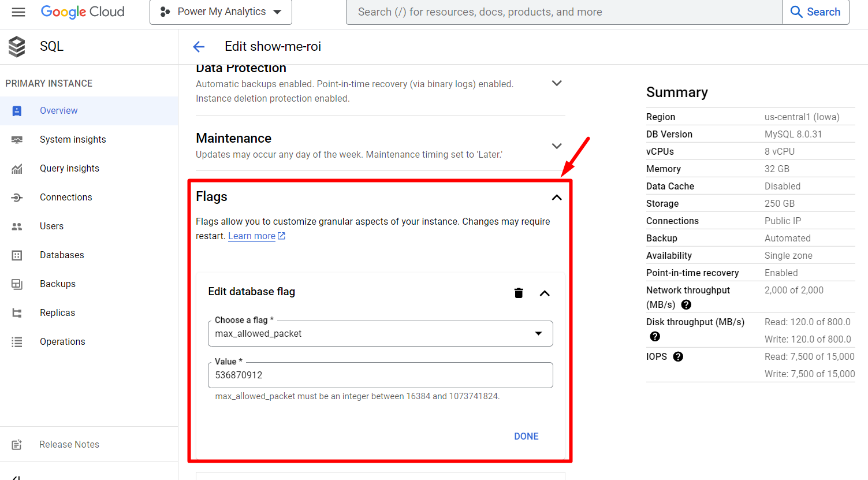
Task: Open the Learn more link
Action: click(252, 236)
